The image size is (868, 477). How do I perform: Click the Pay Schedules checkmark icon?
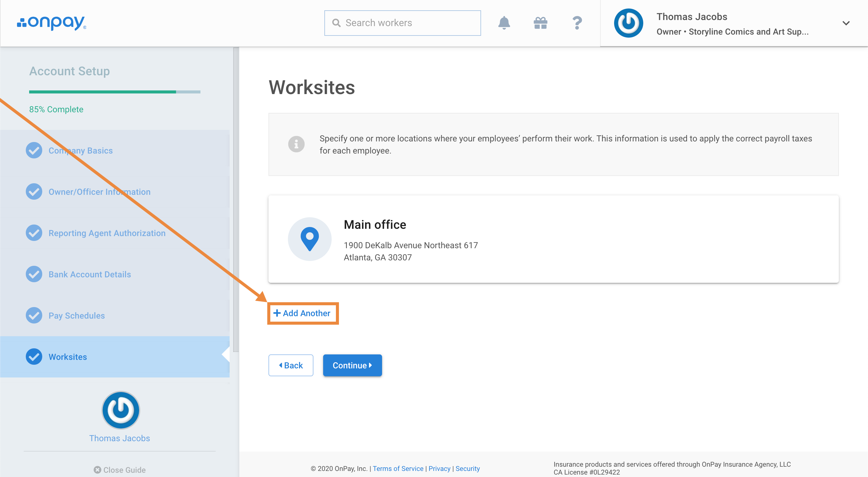(x=34, y=315)
